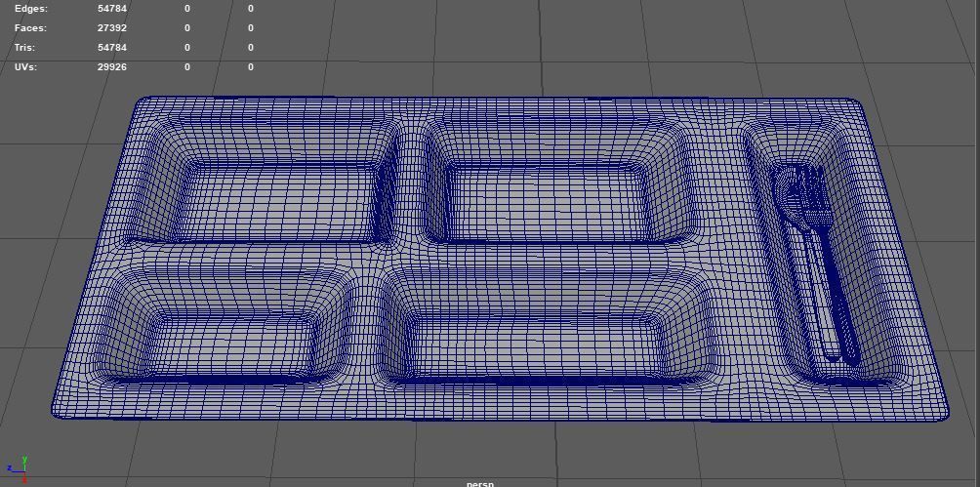Click the Faces: poly count label
This screenshot has height=487, width=980.
(x=30, y=28)
